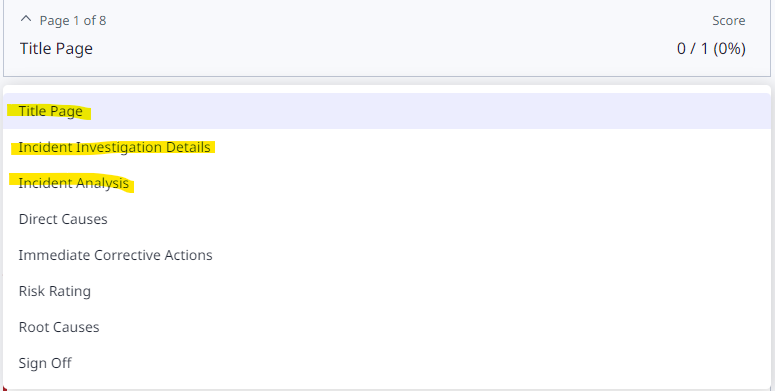
Task: Click the Title Page heading in header
Action: point(56,48)
